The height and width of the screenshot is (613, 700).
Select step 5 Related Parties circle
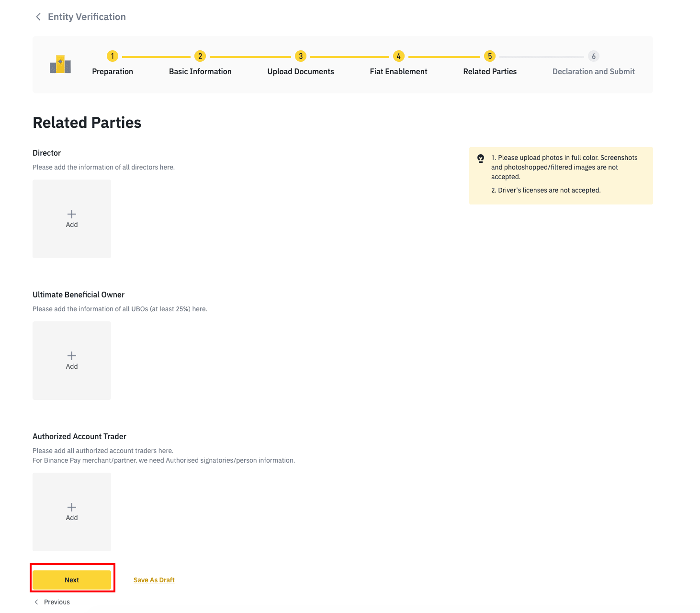tap(490, 56)
